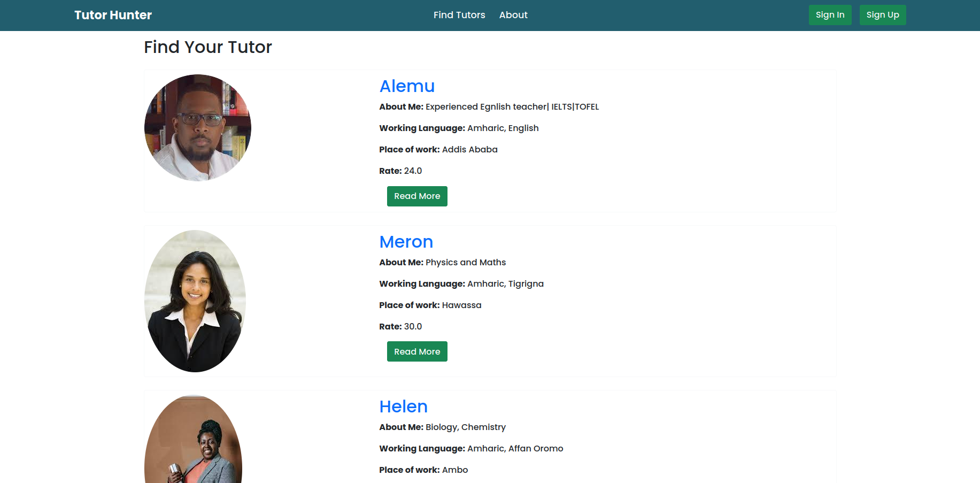Select Meron's profile photo
This screenshot has height=483, width=980.
coord(195,301)
